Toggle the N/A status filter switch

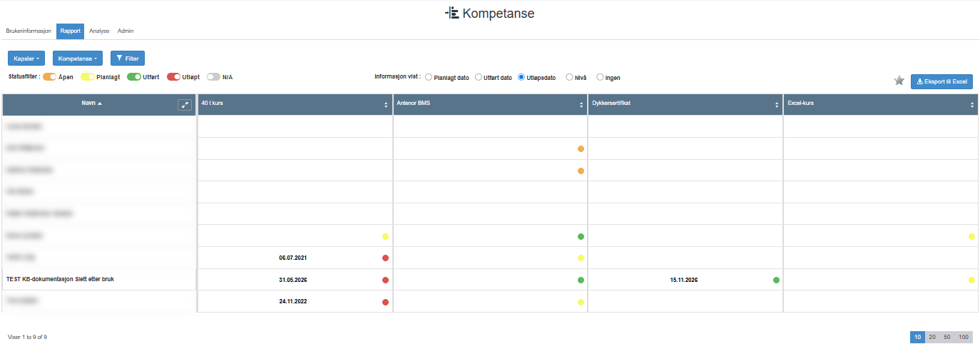(x=213, y=76)
